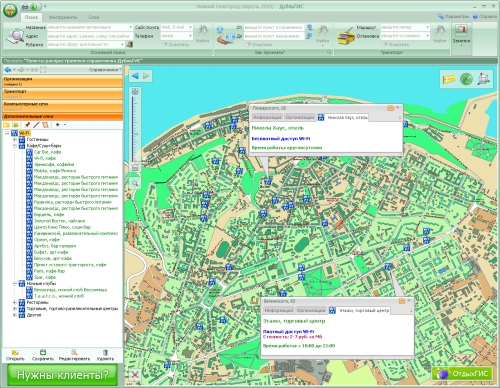
Task: Switch to the Инструменты ribbon tab
Action: 63,17
